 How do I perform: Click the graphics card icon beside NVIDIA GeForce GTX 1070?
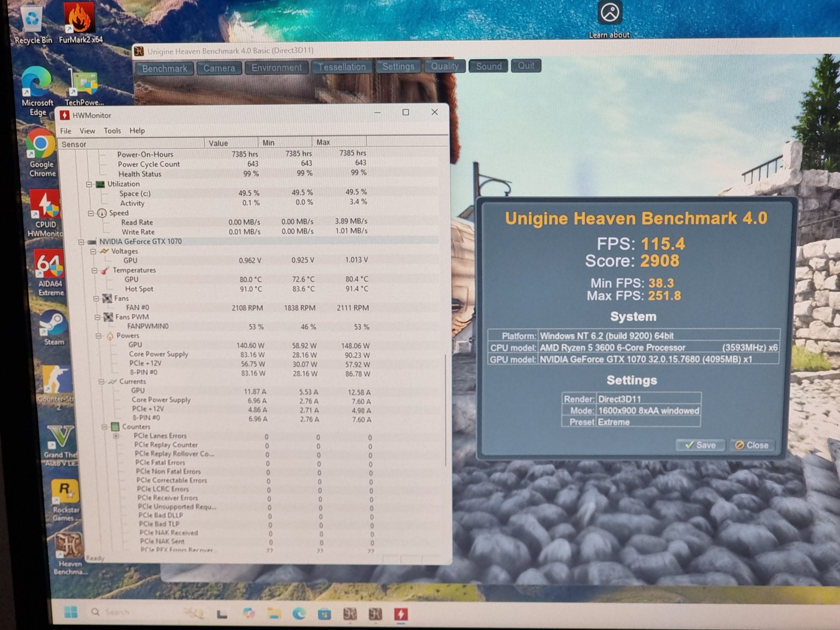click(x=92, y=242)
